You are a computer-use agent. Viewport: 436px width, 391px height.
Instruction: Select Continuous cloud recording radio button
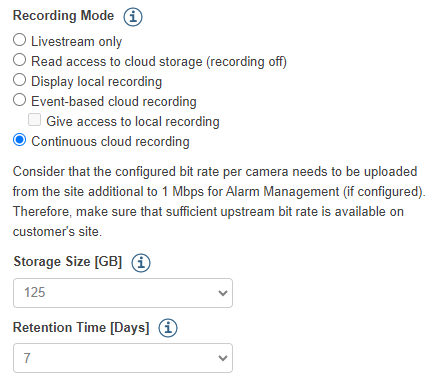(19, 140)
